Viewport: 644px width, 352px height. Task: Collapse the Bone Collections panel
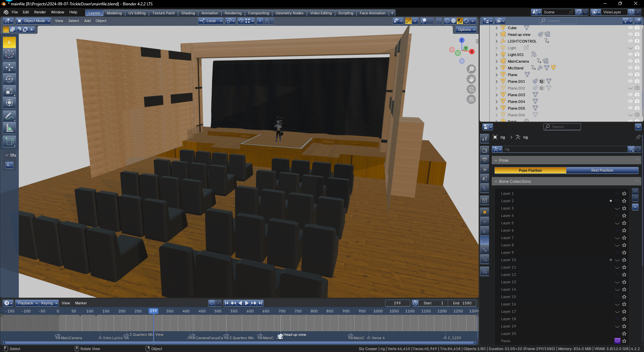[496, 182]
